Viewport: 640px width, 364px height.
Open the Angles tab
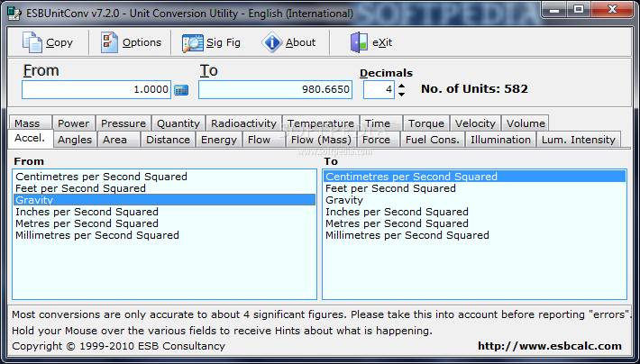75,140
